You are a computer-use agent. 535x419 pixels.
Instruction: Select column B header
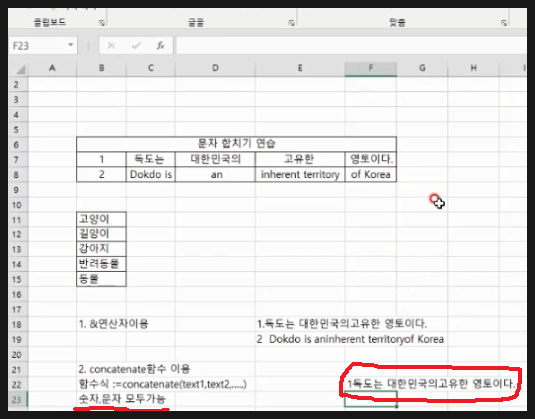[x=101, y=68]
